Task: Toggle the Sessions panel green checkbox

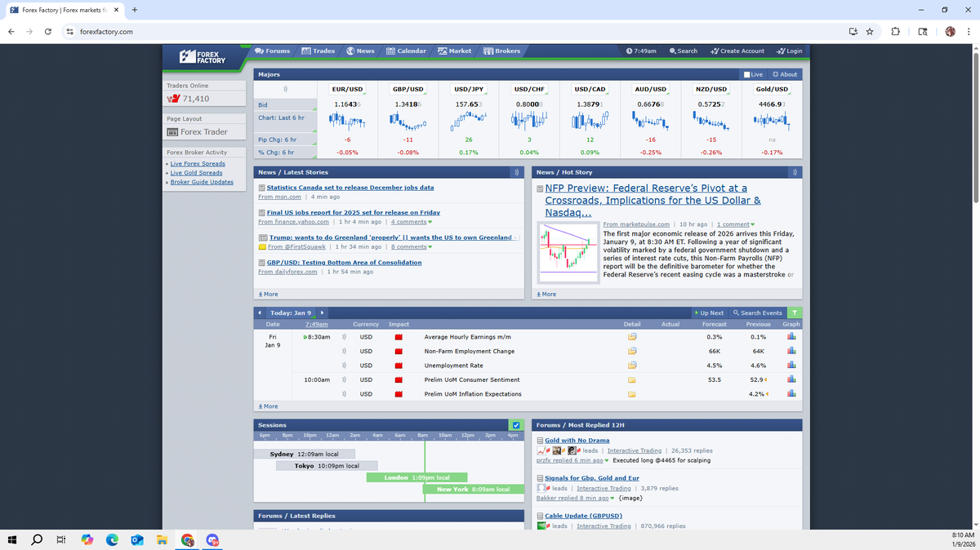Action: coord(516,425)
